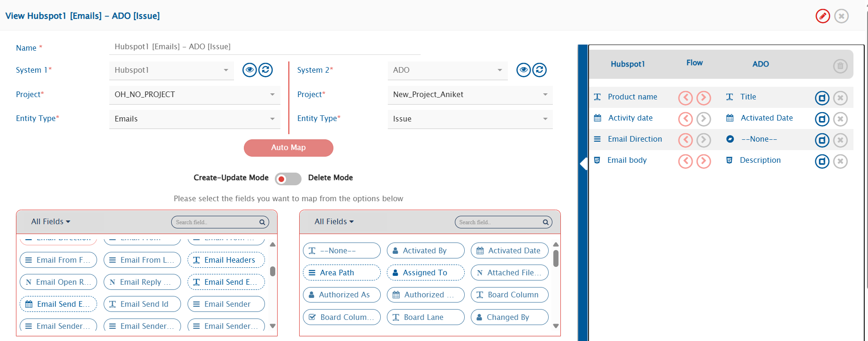
Task: Remove the Product name mapping row
Action: [840, 98]
